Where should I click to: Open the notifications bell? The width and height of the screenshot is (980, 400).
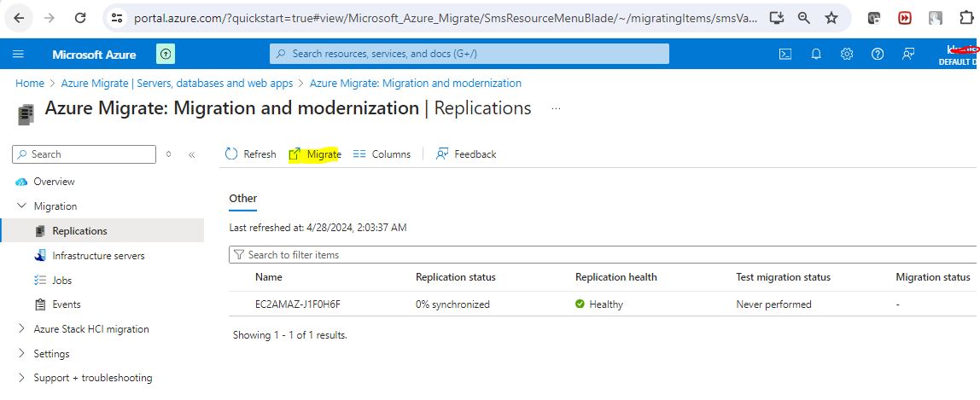coord(816,54)
